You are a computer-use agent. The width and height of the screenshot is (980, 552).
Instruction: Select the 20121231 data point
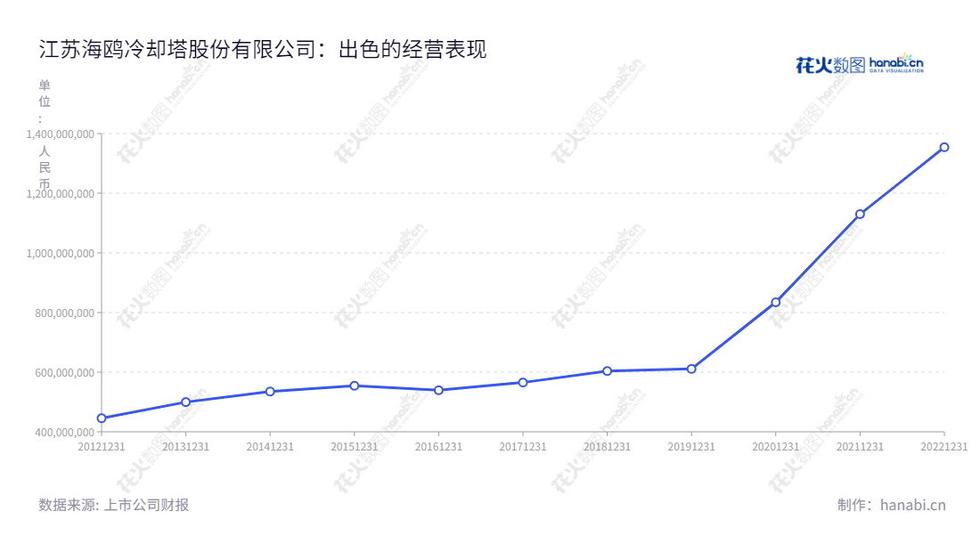[102, 418]
